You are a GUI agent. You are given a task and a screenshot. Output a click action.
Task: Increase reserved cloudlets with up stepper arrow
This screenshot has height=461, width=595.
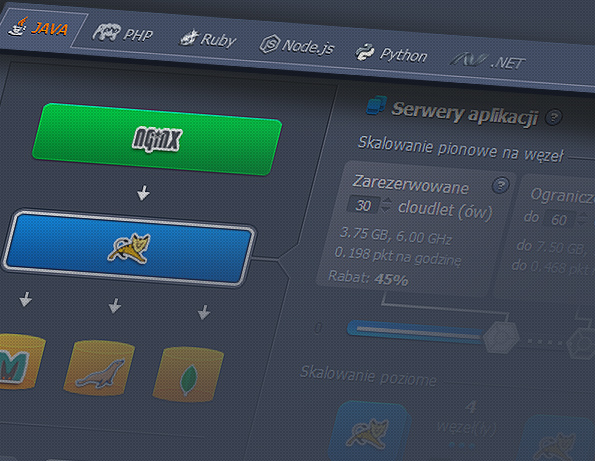(387, 201)
